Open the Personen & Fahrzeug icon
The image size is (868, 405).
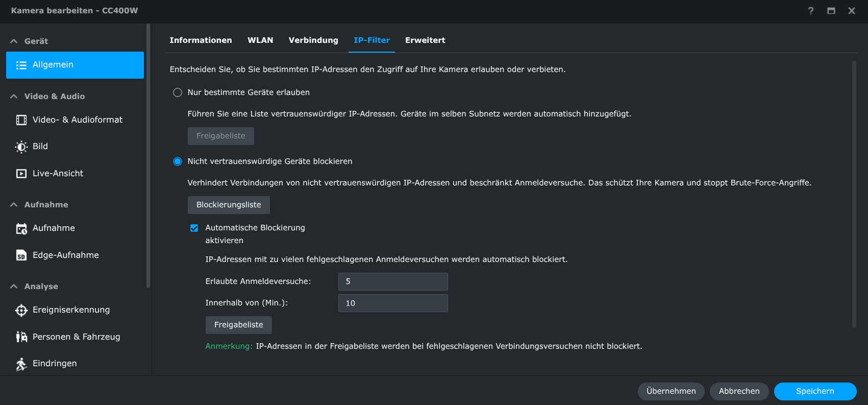tap(21, 337)
